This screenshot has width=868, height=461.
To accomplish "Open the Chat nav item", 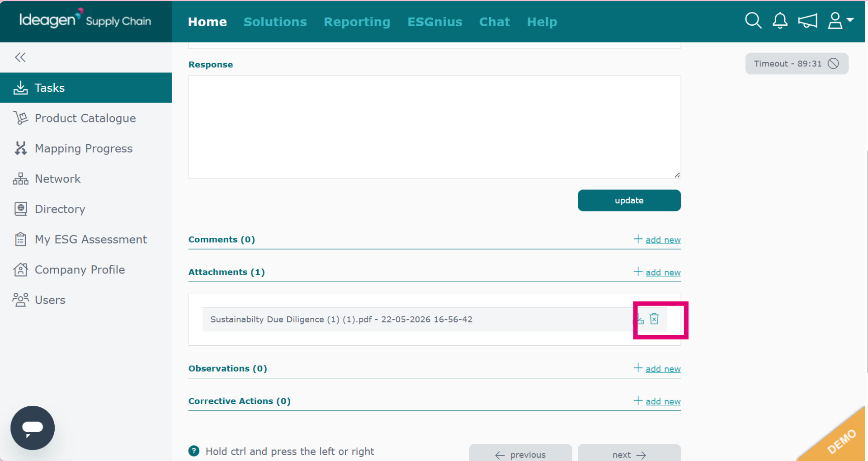I will (495, 22).
